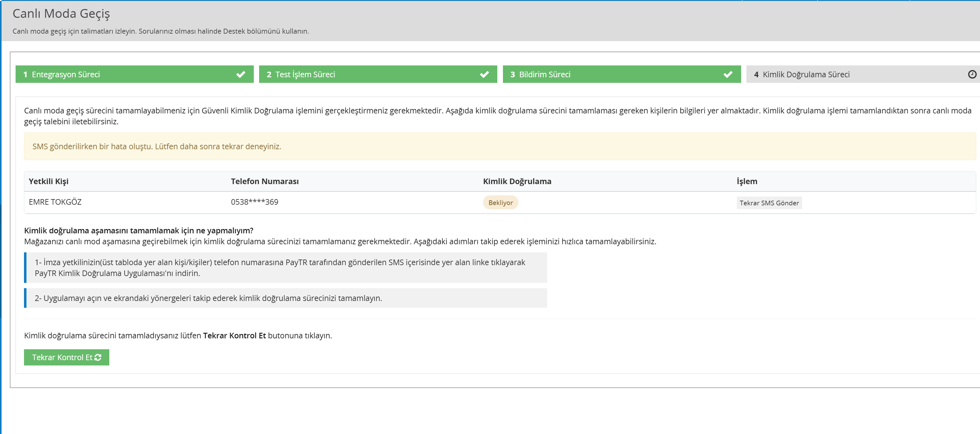The image size is (980, 434).
Task: Click the first instruction about the PayTR SMS link
Action: (x=285, y=268)
